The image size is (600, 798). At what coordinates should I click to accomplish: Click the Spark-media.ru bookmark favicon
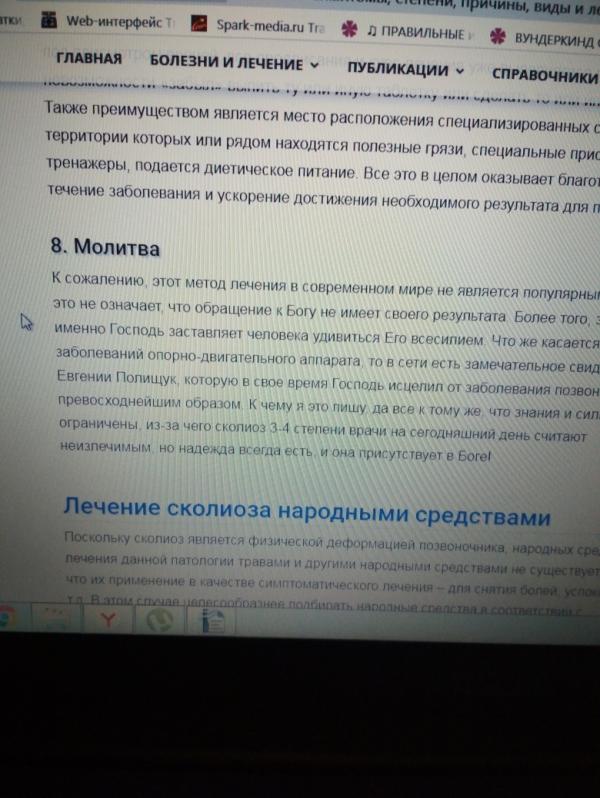[200, 26]
